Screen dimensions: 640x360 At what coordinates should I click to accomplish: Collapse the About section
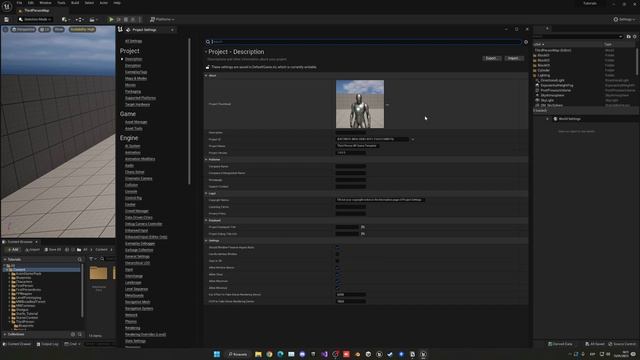pyautogui.click(x=206, y=76)
